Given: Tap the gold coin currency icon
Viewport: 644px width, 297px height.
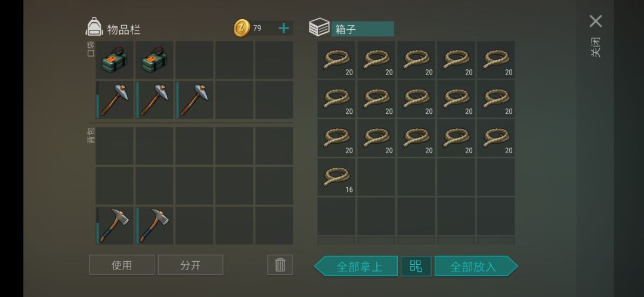Looking at the screenshot, I should [241, 29].
